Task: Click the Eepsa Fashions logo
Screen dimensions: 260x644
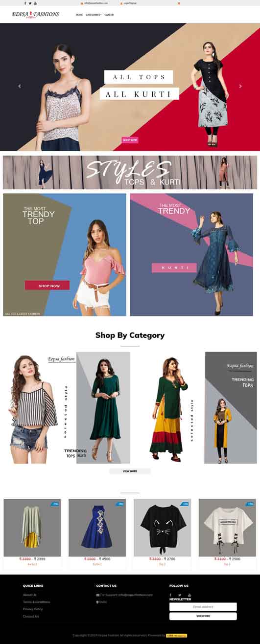Action: point(35,15)
